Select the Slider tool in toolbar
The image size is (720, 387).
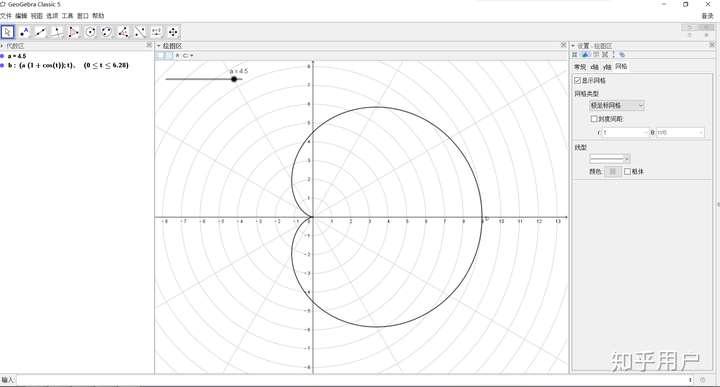pos(157,32)
